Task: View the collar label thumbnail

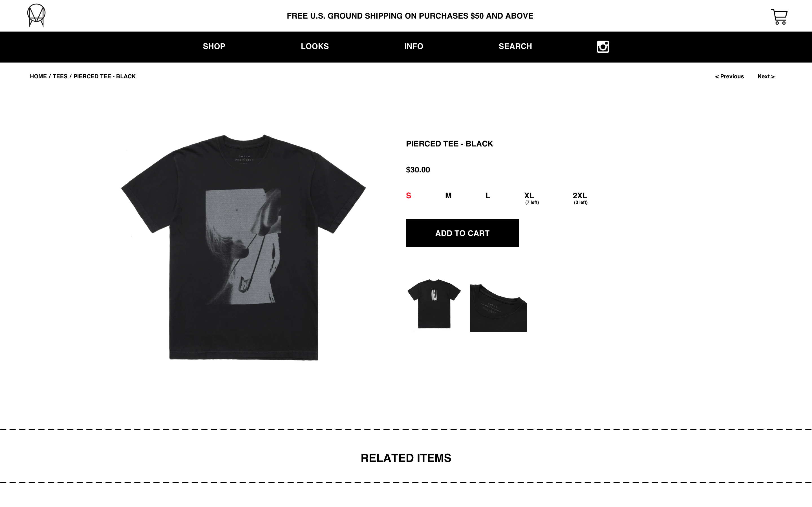Action: pyautogui.click(x=498, y=308)
